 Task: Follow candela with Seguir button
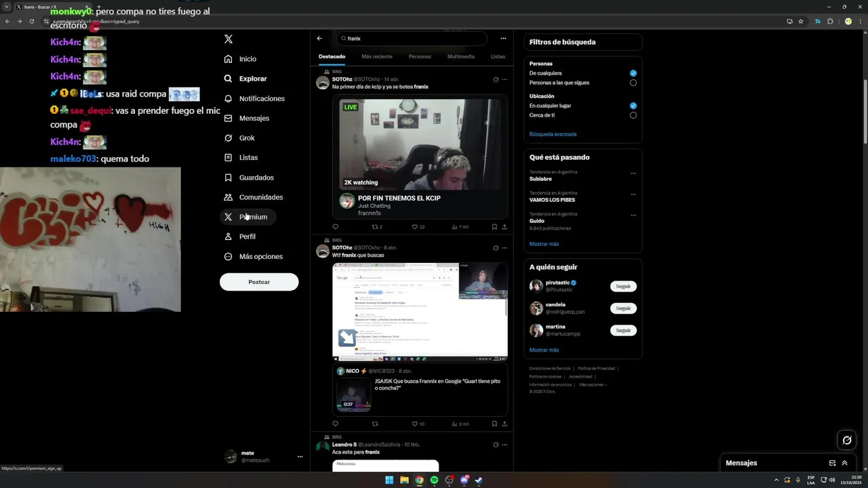click(623, 308)
